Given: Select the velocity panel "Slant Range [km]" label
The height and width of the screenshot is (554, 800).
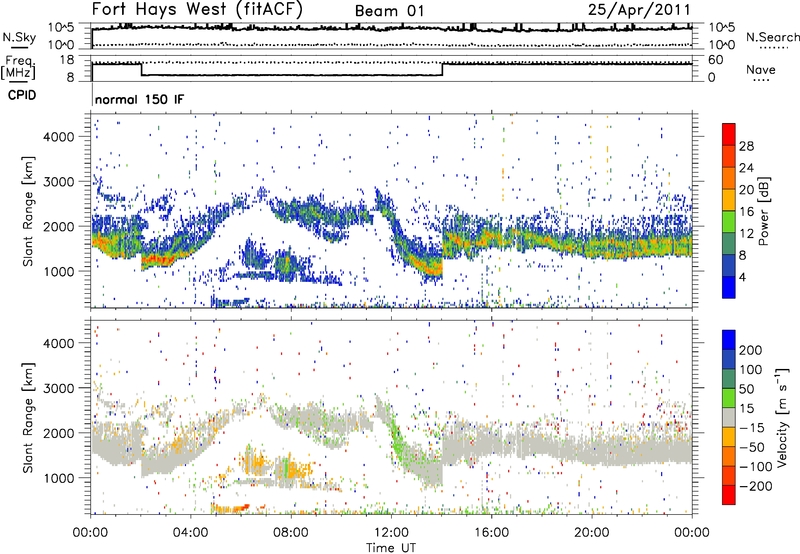Looking at the screenshot, I should pos(28,417).
